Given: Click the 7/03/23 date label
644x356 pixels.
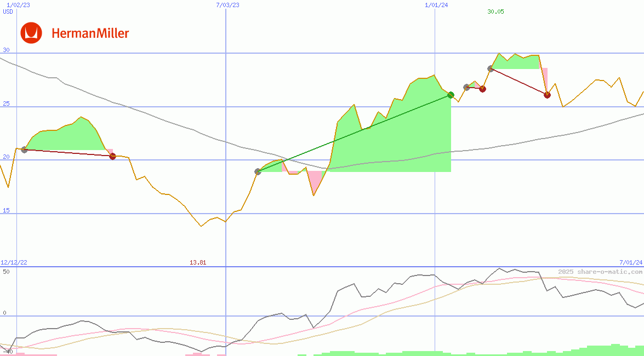Looking at the screenshot, I should (x=227, y=5).
